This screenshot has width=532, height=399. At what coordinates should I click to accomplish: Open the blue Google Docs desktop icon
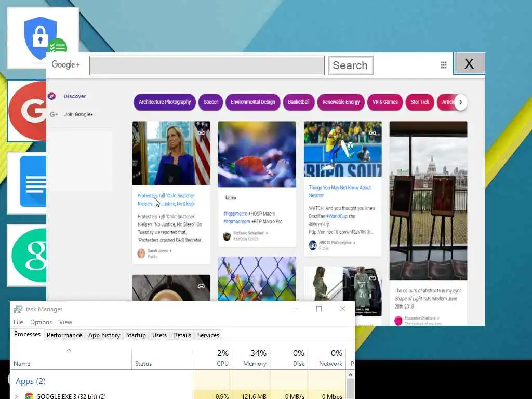pyautogui.click(x=27, y=183)
